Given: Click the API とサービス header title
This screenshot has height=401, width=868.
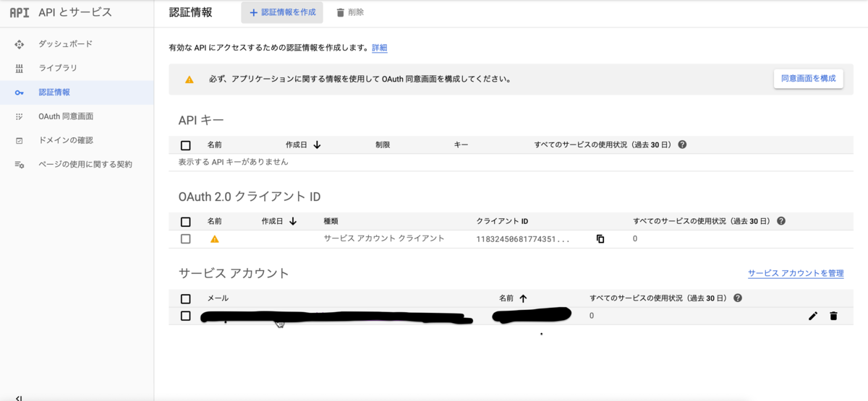Looking at the screenshot, I should click(75, 12).
